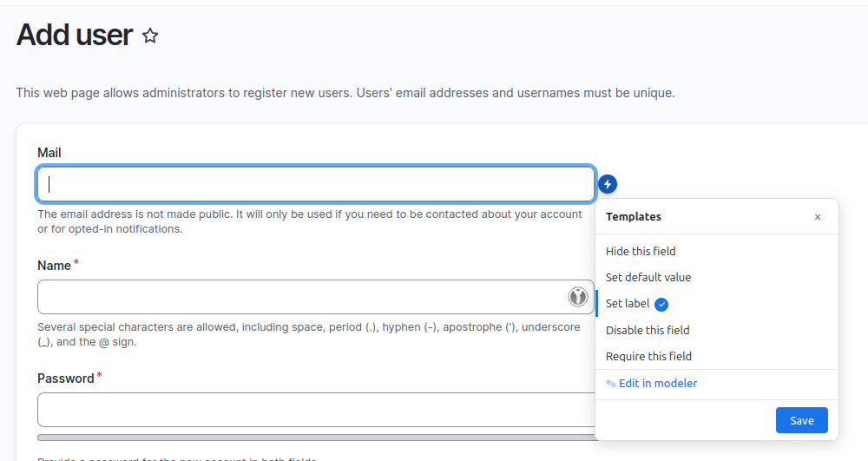This screenshot has height=461, width=868.
Task: Click the Password field label
Action: [66, 379]
